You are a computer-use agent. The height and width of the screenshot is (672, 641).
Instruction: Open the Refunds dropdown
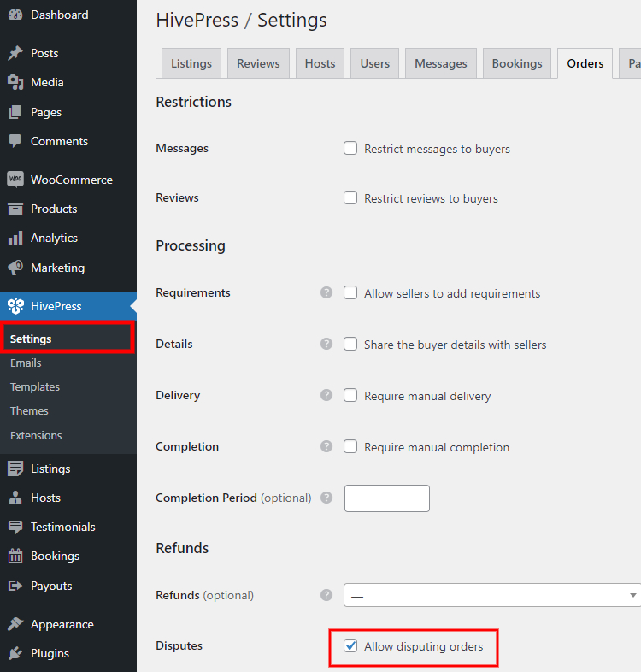tap(491, 595)
